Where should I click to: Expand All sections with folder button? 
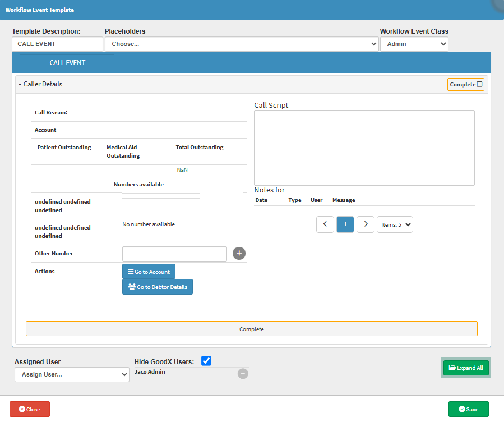[x=465, y=368]
